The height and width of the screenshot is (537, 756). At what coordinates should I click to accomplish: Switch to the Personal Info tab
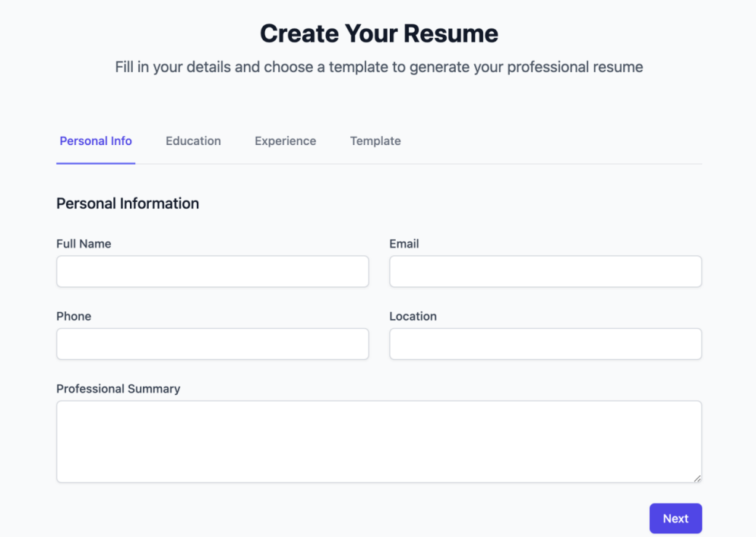96,141
